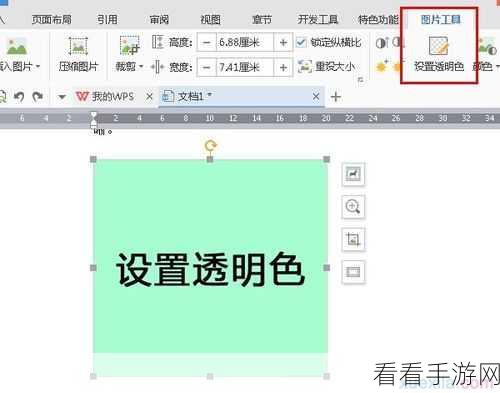
Task: Click the layout options floating icon
Action: point(353,174)
